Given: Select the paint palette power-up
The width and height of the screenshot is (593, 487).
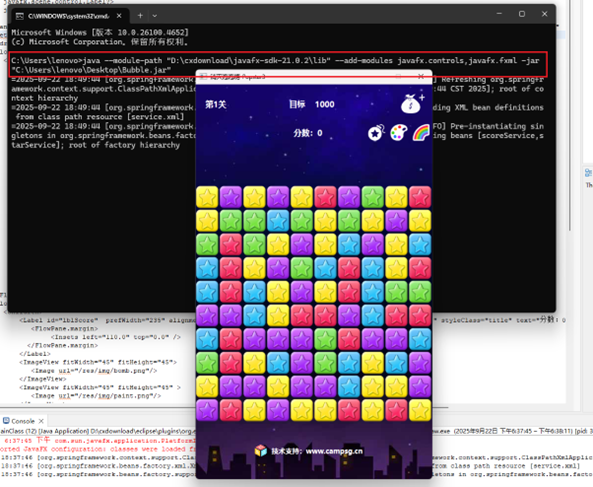Looking at the screenshot, I should 398,133.
